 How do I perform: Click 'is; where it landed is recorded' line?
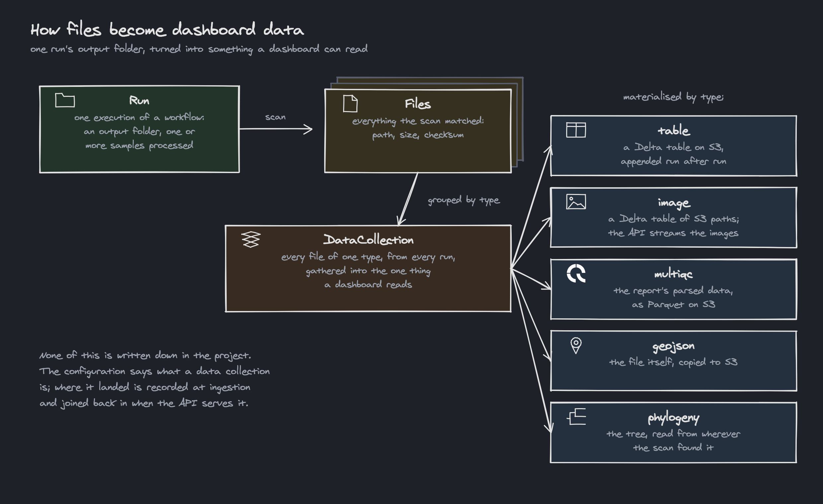pos(145,387)
